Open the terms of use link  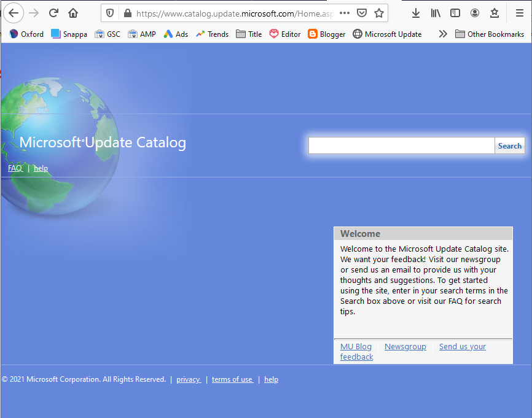(x=232, y=379)
